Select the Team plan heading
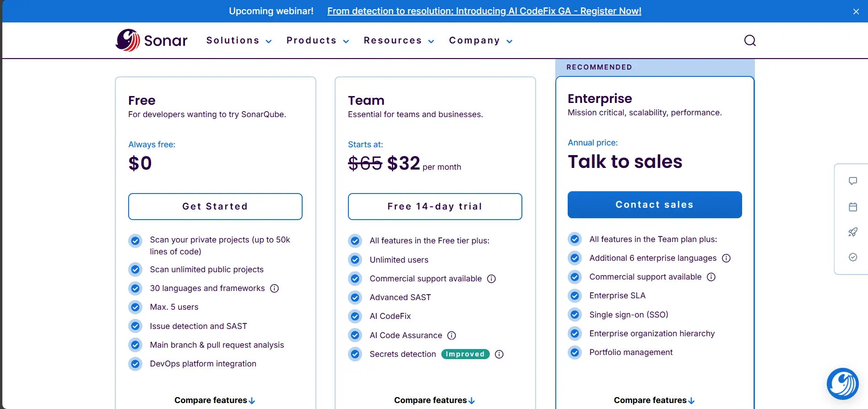This screenshot has width=868, height=409. tap(366, 100)
